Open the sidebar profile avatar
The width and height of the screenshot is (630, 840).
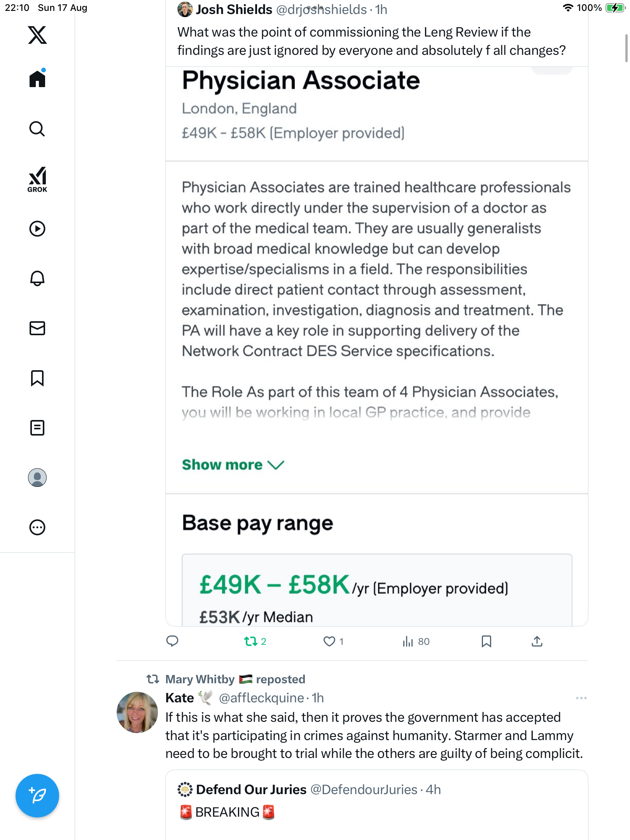(x=37, y=478)
